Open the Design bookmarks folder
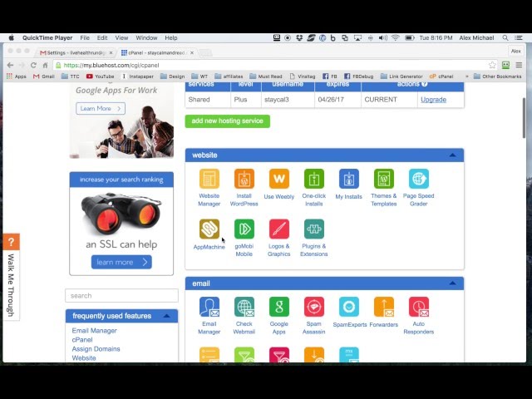 (172, 76)
